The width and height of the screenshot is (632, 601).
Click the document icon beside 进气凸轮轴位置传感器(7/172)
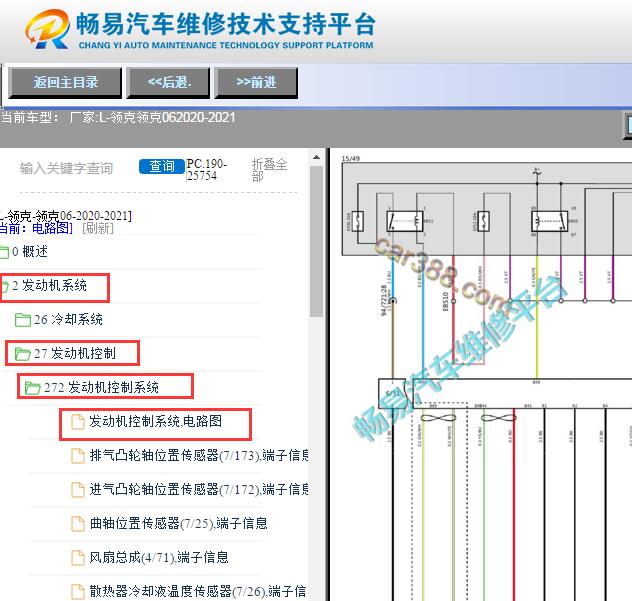pyautogui.click(x=78, y=490)
